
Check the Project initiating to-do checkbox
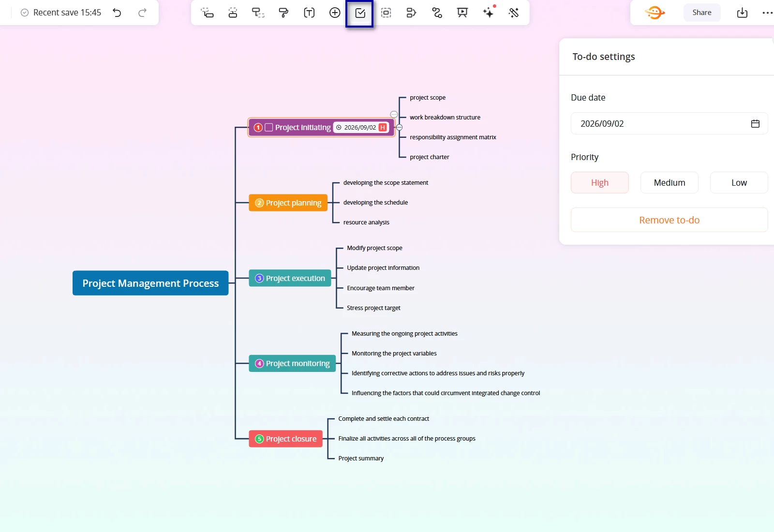click(x=269, y=128)
